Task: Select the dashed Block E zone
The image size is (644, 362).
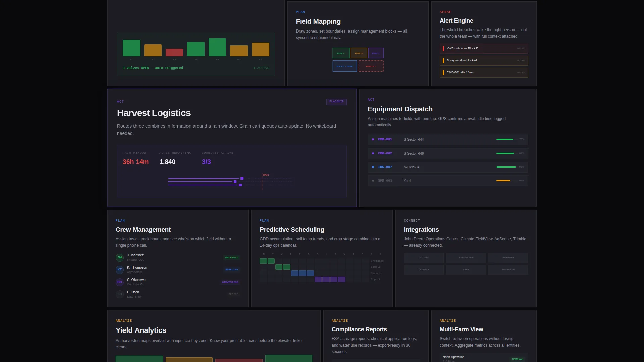Action: 371,66
